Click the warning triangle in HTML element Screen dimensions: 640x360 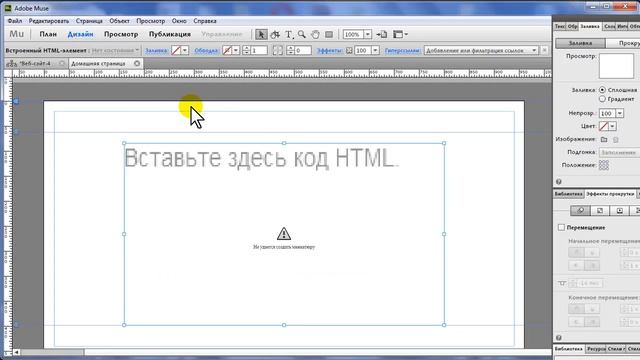pos(284,233)
